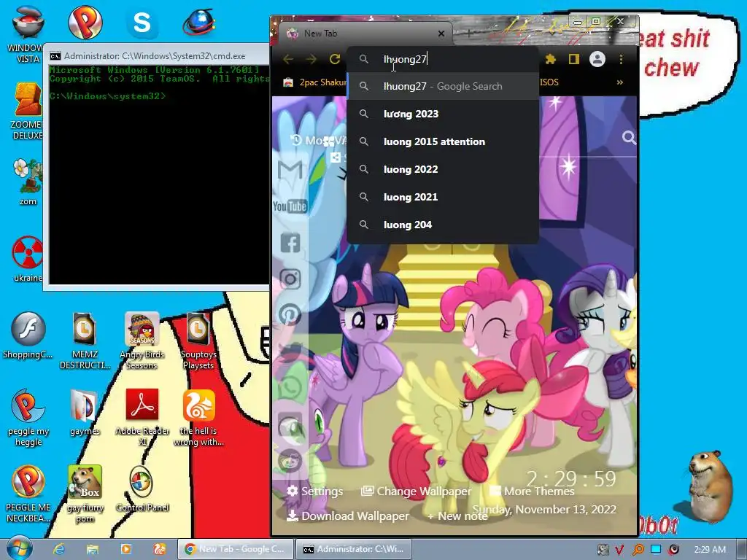Open Chrome profile avatar
747x560 pixels.
point(597,59)
